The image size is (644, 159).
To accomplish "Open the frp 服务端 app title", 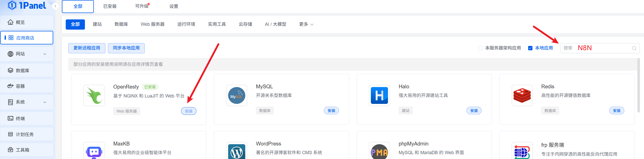I will tap(553, 145).
